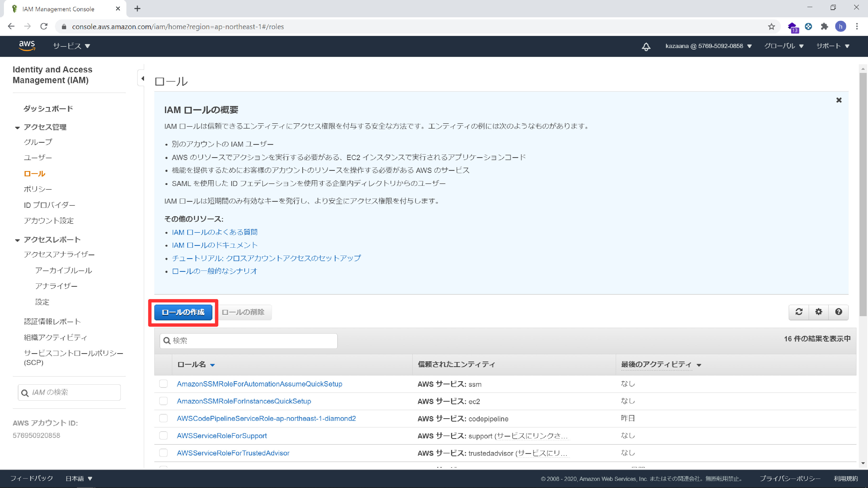This screenshot has width=868, height=488.
Task: Select the AmazonSSMRoleForAutomationAssumeQuickSetup checkbox
Action: click(164, 384)
